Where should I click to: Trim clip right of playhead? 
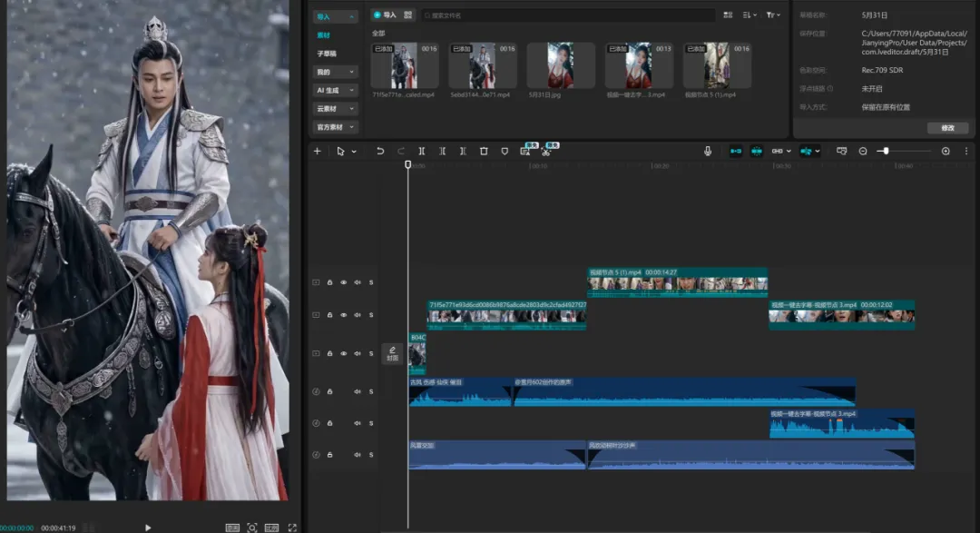463,151
